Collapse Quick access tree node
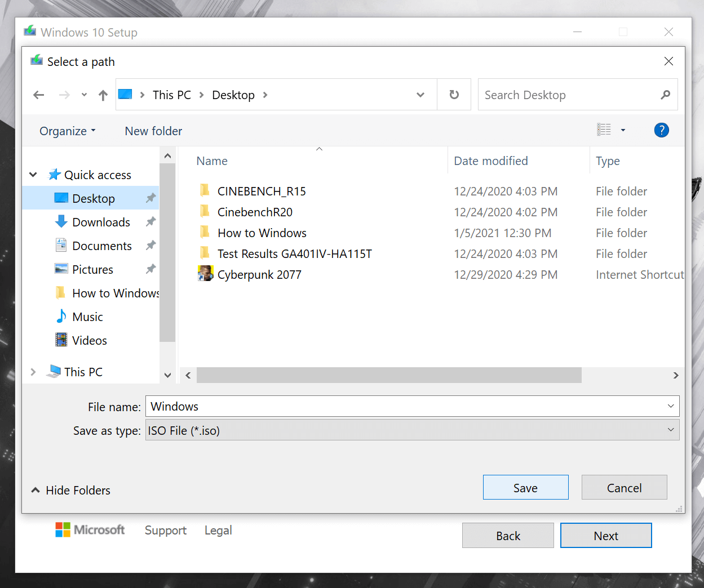Image resolution: width=704 pixels, height=588 pixels. [33, 175]
